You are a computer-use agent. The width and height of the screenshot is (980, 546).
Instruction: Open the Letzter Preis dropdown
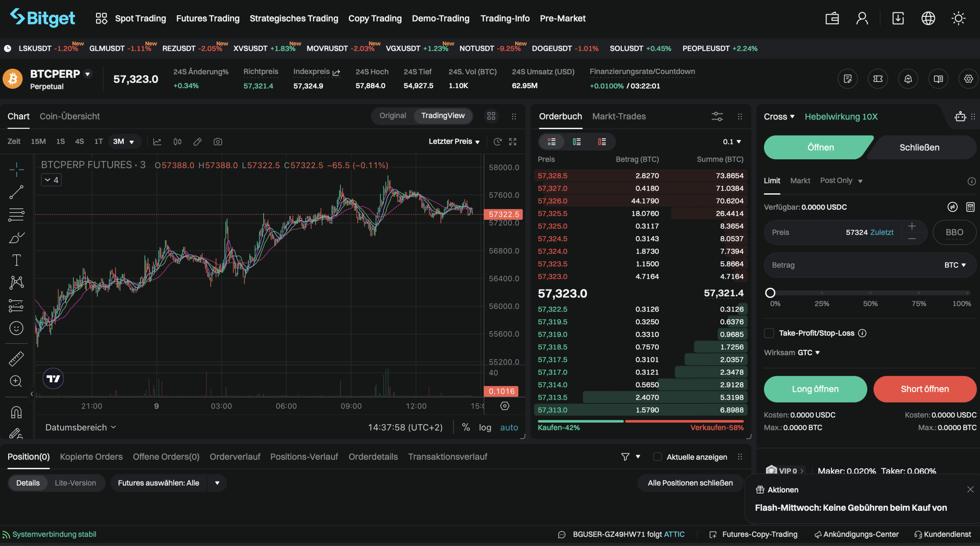pyautogui.click(x=454, y=141)
